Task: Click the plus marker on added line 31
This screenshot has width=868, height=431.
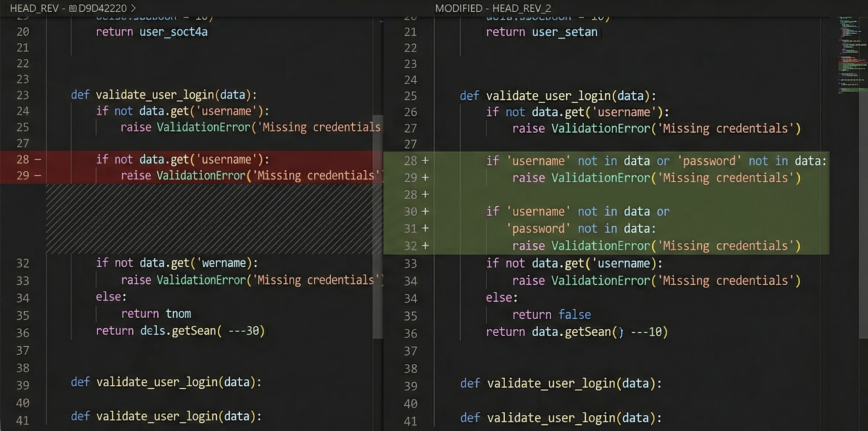Action: click(x=425, y=228)
